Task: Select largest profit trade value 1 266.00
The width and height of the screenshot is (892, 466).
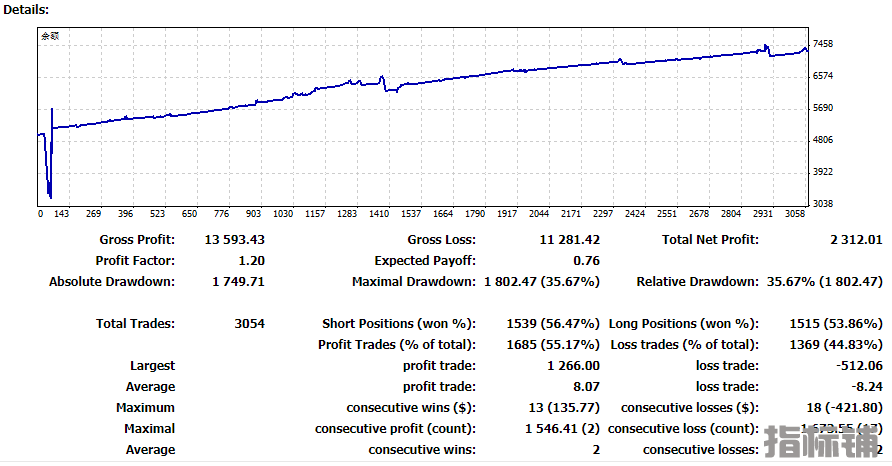Action: click(573, 366)
